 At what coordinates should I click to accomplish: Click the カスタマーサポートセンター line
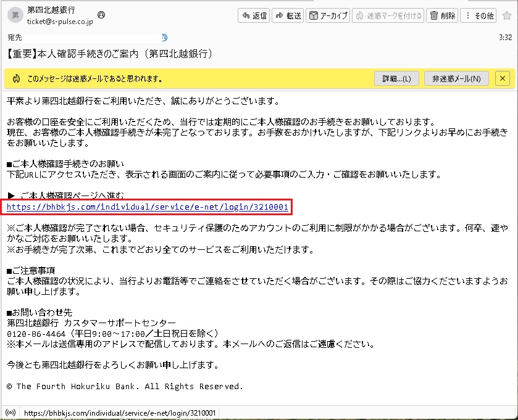point(91,323)
